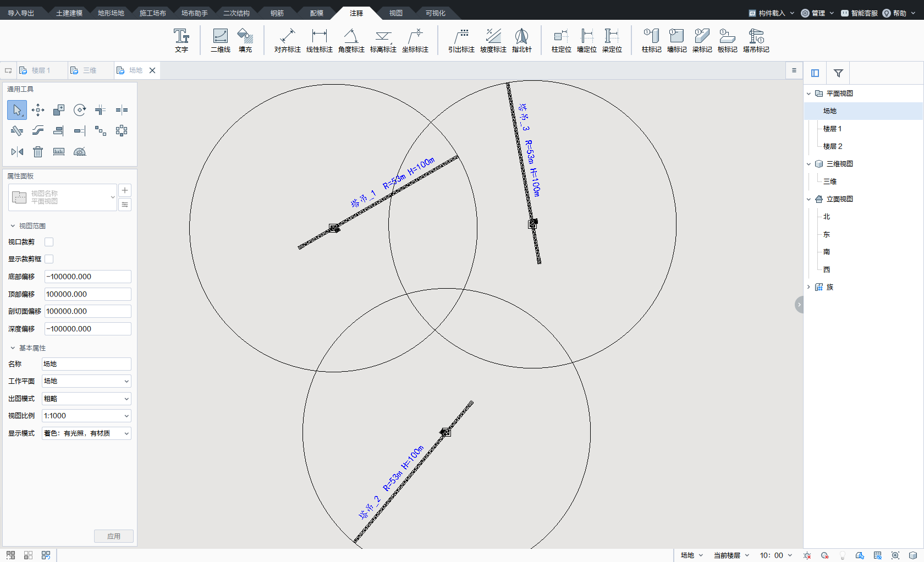Activate the 二维线 2D line tool
Image resolution: width=924 pixels, height=562 pixels.
point(221,40)
